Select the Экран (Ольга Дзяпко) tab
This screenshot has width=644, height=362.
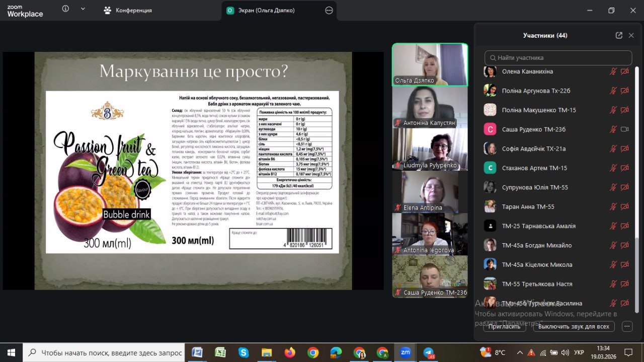267,10
